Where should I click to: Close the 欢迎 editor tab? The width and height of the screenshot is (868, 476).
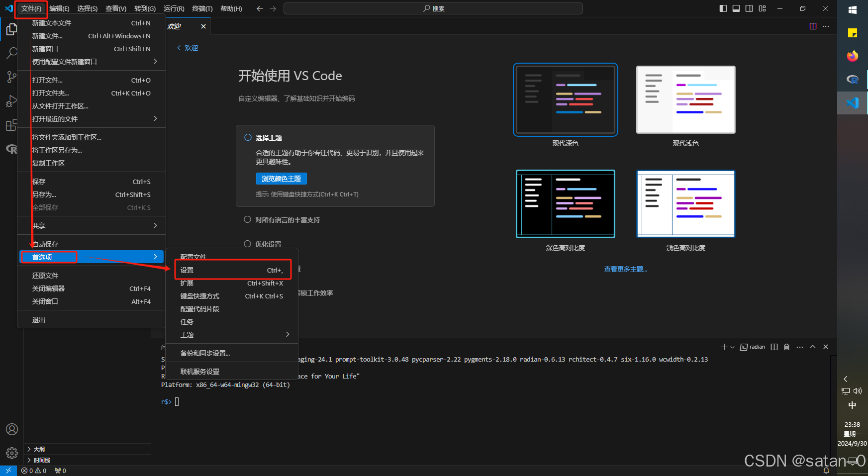tap(203, 26)
